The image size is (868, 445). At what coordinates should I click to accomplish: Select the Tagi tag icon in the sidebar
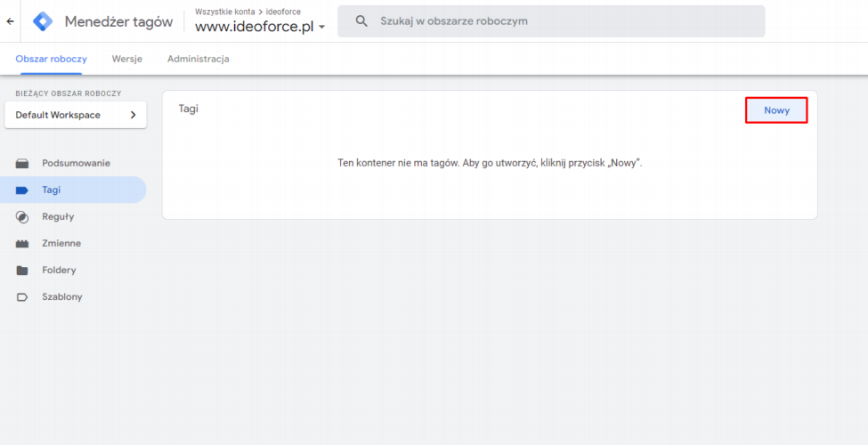(x=22, y=190)
